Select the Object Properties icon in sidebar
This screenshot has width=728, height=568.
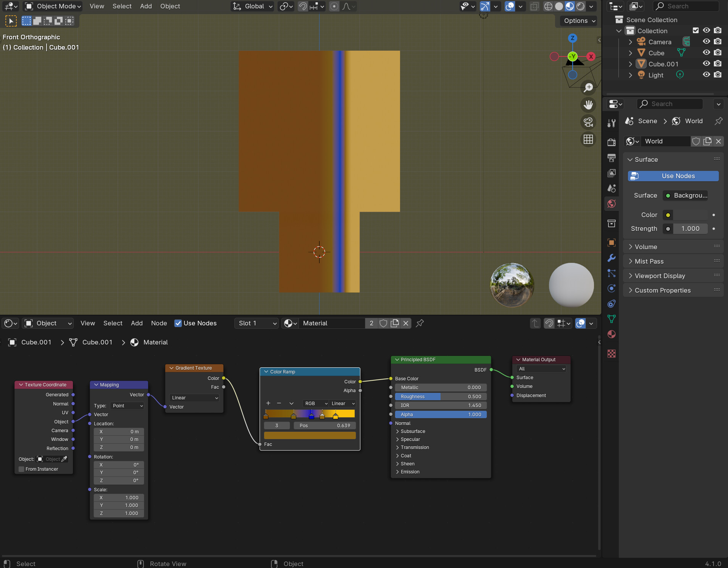(x=612, y=242)
